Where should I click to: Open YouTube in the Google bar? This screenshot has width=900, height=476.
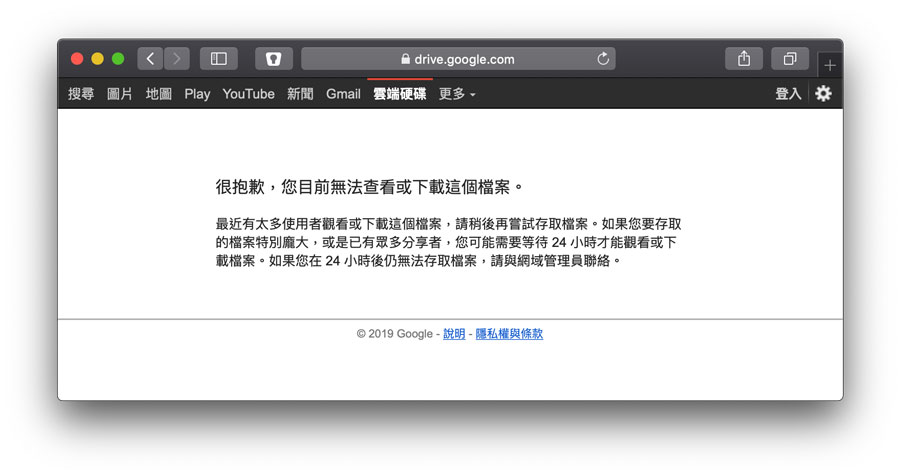pos(249,94)
